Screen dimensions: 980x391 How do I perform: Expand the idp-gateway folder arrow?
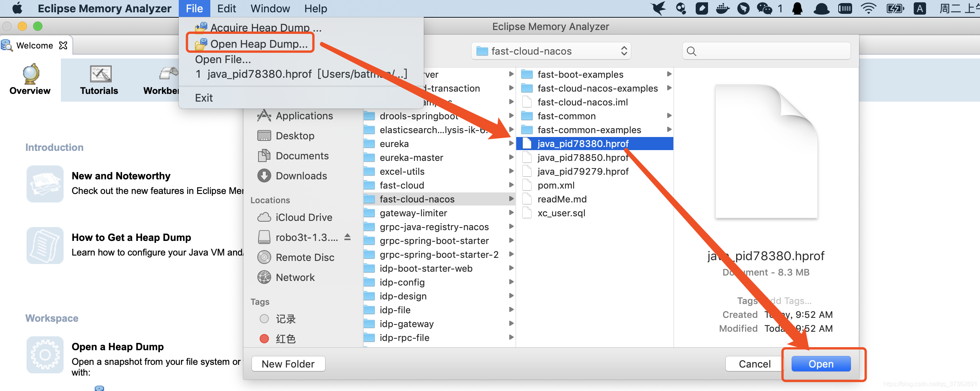click(x=511, y=324)
